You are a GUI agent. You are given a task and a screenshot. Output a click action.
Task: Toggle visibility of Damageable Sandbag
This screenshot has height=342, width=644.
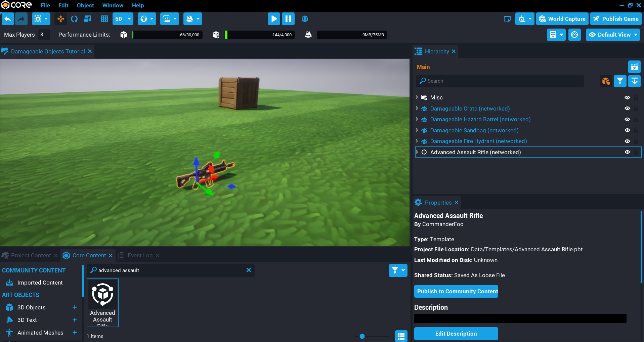tap(627, 130)
